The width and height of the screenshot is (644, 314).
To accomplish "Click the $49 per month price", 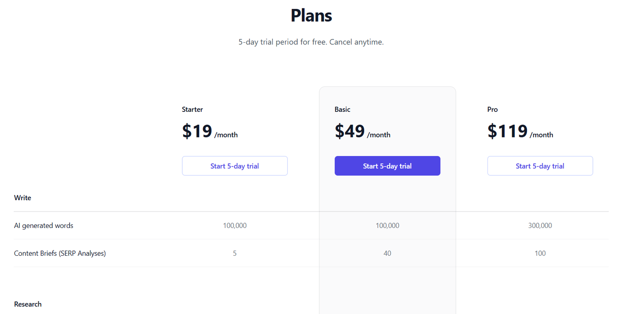I will (362, 131).
